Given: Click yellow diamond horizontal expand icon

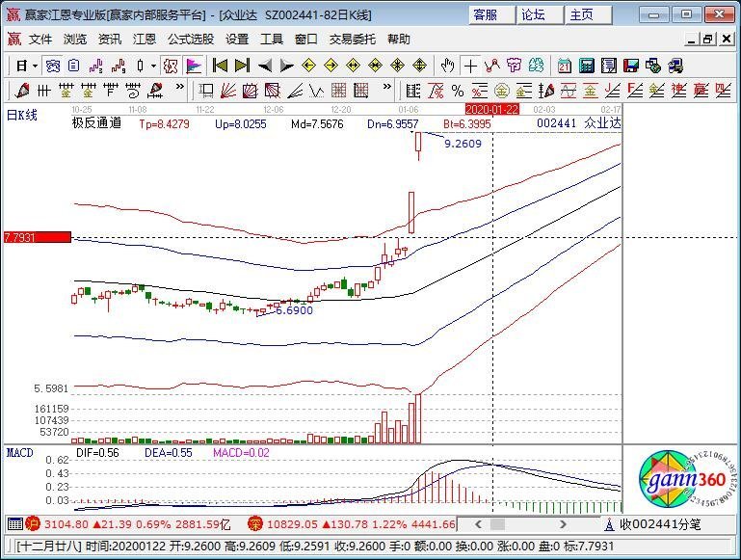Looking at the screenshot, I should 353,66.
